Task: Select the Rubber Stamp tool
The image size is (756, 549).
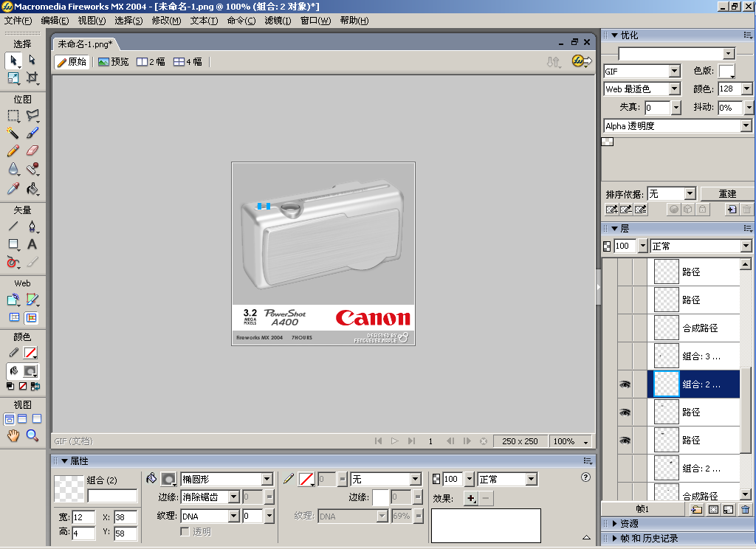Action: (x=32, y=169)
